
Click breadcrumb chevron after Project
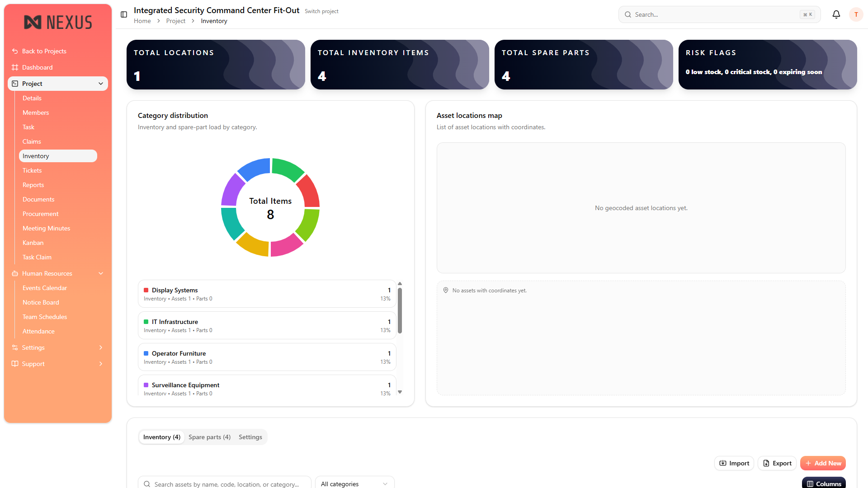pyautogui.click(x=193, y=21)
